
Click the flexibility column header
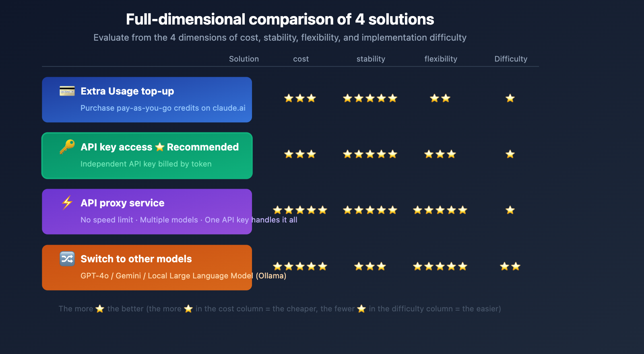(x=441, y=59)
